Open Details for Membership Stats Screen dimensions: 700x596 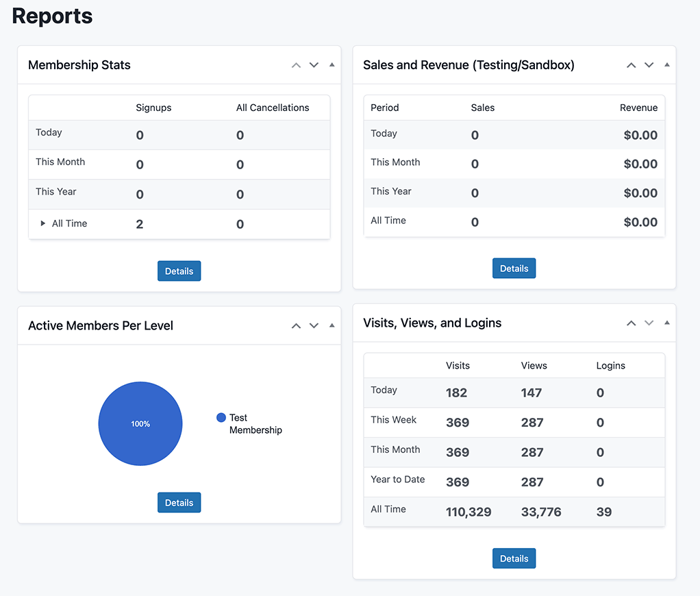coord(179,271)
